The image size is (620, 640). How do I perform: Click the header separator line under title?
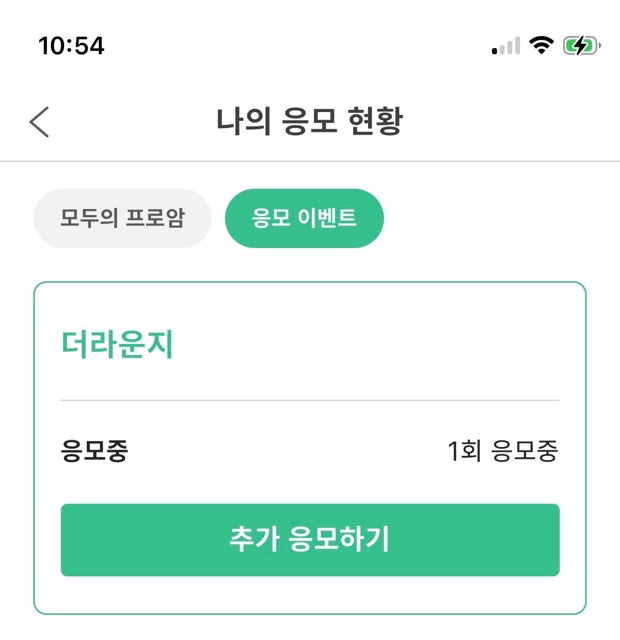pyautogui.click(x=310, y=161)
